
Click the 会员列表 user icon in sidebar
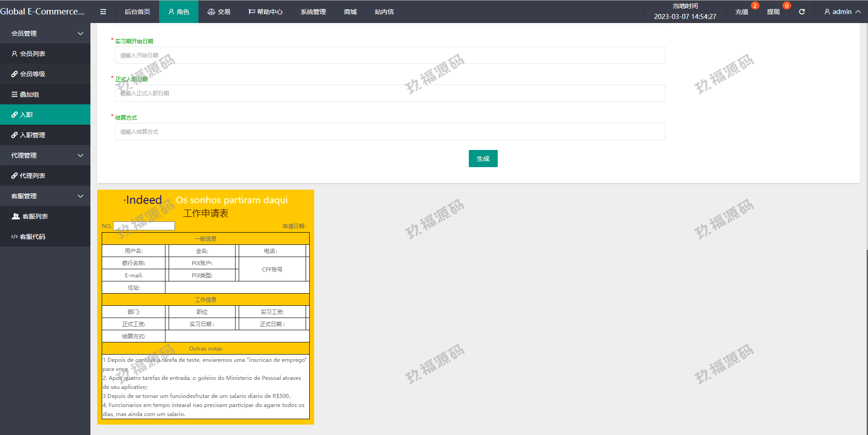tap(14, 54)
